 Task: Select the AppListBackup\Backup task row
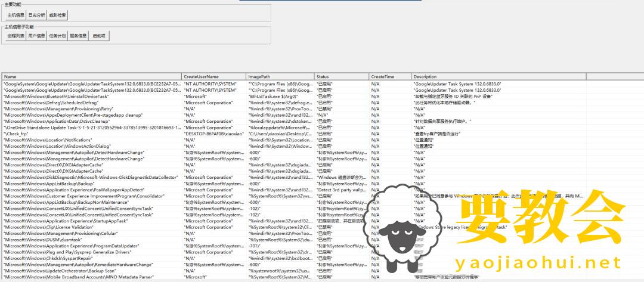pyautogui.click(x=294, y=184)
